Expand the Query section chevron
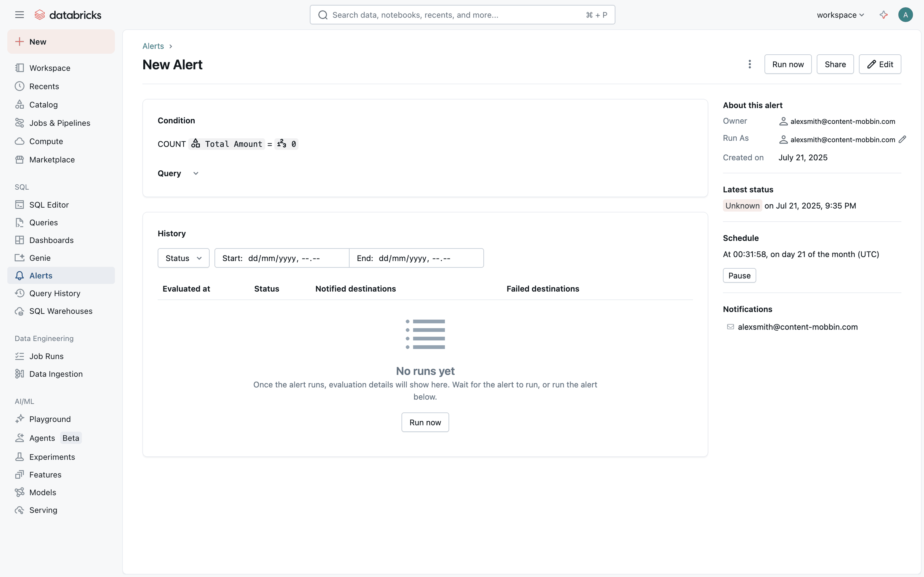The height and width of the screenshot is (577, 924). pyautogui.click(x=196, y=174)
